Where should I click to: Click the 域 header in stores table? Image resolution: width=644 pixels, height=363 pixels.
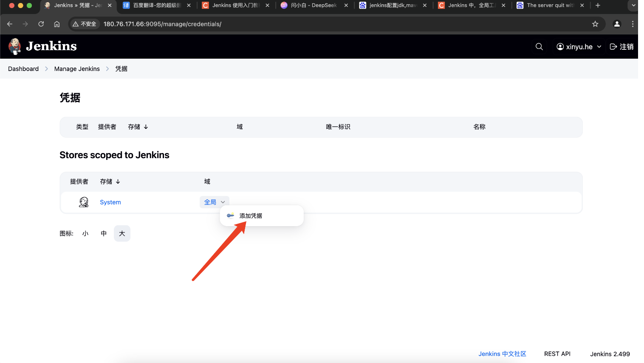coord(207,181)
